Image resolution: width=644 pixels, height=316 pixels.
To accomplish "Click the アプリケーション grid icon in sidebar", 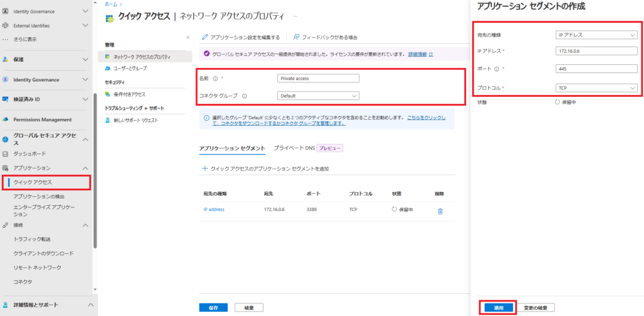I will (x=5, y=168).
